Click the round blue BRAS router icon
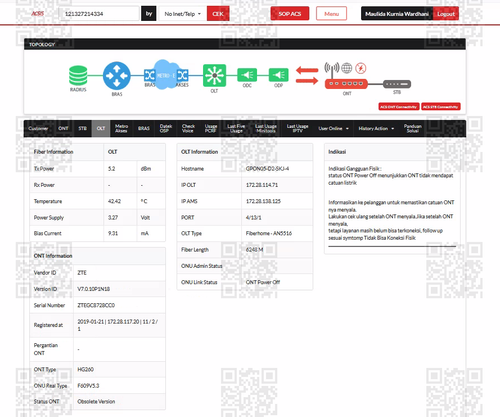This screenshot has width=500, height=417. [117, 76]
